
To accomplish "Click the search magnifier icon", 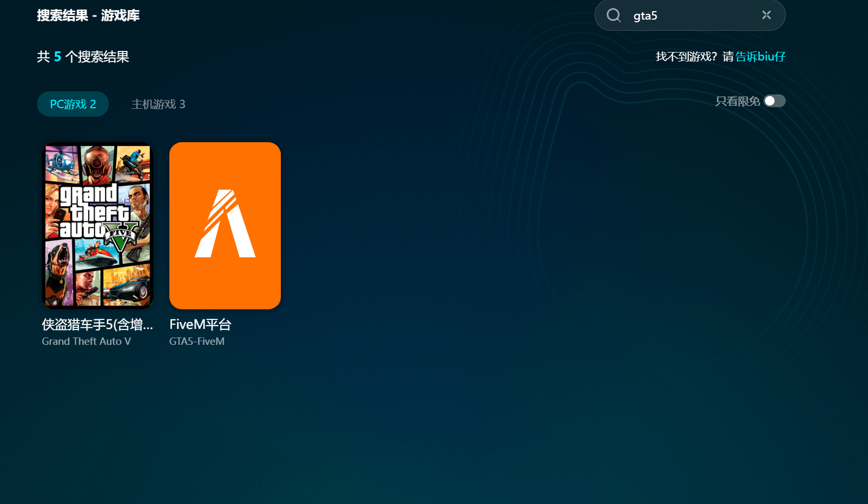I will (614, 15).
